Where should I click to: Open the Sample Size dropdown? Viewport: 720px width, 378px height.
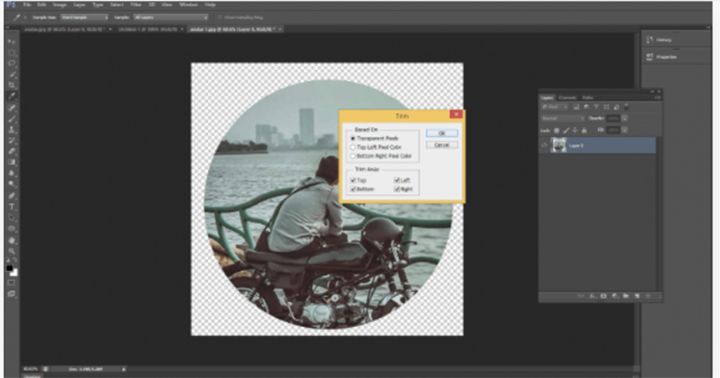tap(84, 17)
